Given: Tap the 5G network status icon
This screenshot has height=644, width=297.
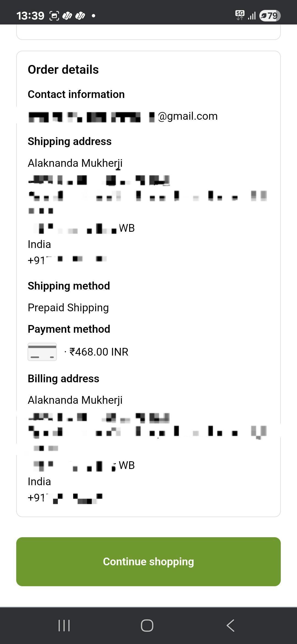Looking at the screenshot, I should tap(240, 15).
